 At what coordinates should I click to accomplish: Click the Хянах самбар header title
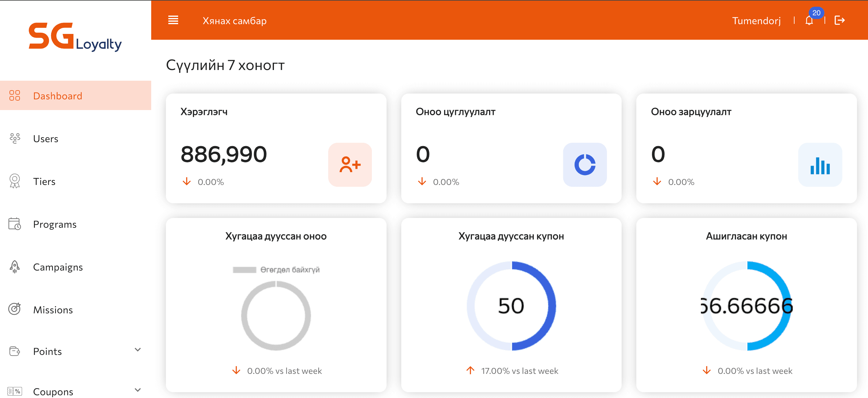click(234, 20)
